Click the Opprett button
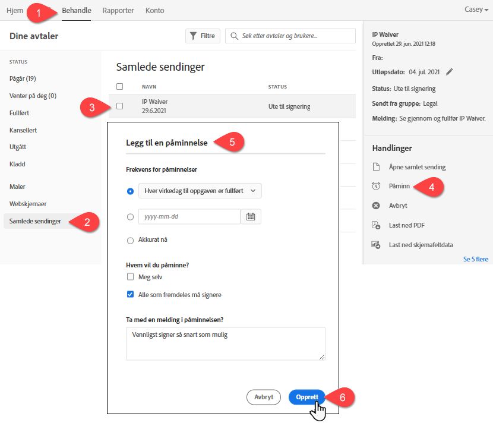This screenshot has width=493, height=448. pyautogui.click(x=307, y=397)
